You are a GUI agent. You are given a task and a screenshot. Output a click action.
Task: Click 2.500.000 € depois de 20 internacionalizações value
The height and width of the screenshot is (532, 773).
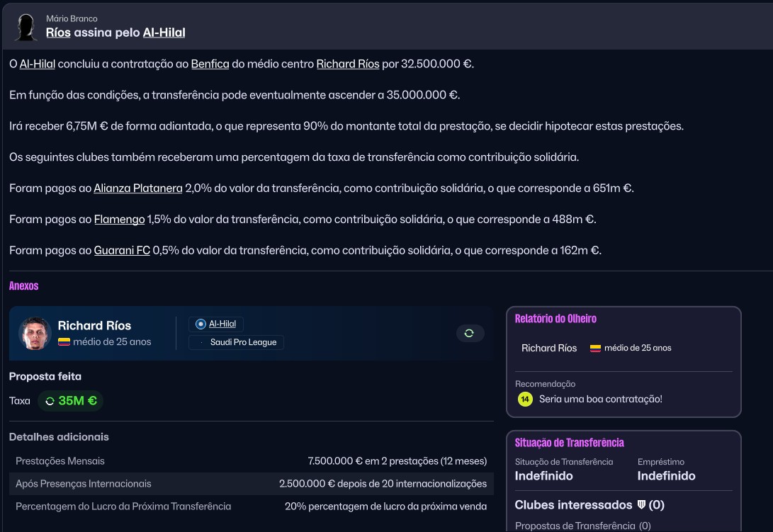click(x=383, y=484)
